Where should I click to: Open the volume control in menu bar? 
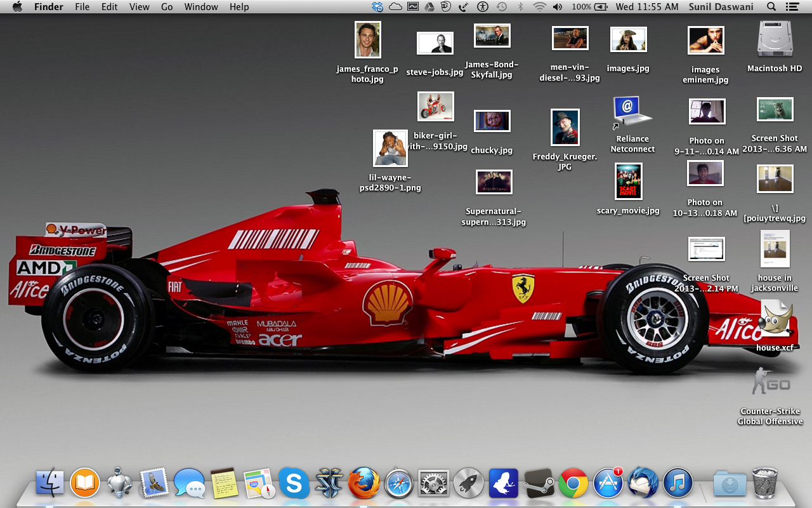[558, 7]
